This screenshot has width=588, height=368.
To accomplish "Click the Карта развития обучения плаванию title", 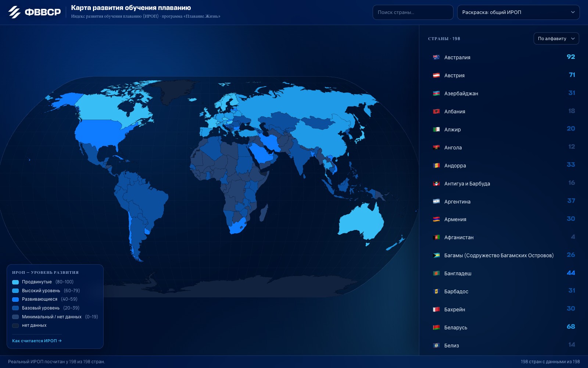I will click(x=131, y=8).
